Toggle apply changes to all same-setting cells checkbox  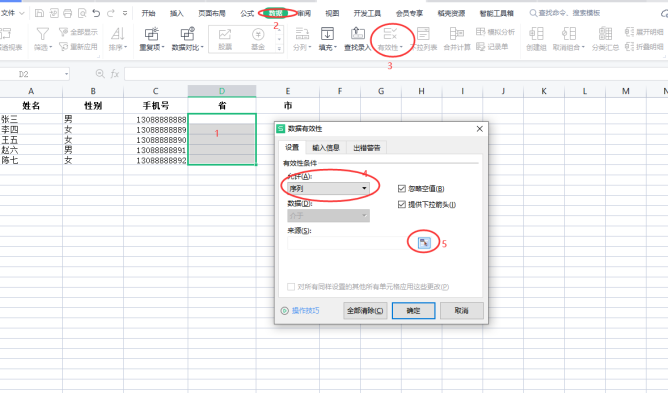(x=291, y=287)
